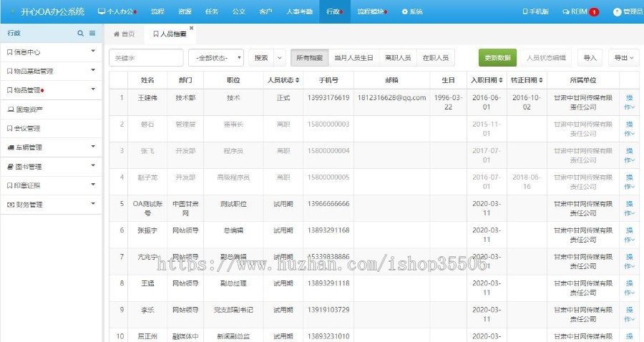Click the name cell 王建伟
The height and width of the screenshot is (342, 644).
click(x=147, y=98)
